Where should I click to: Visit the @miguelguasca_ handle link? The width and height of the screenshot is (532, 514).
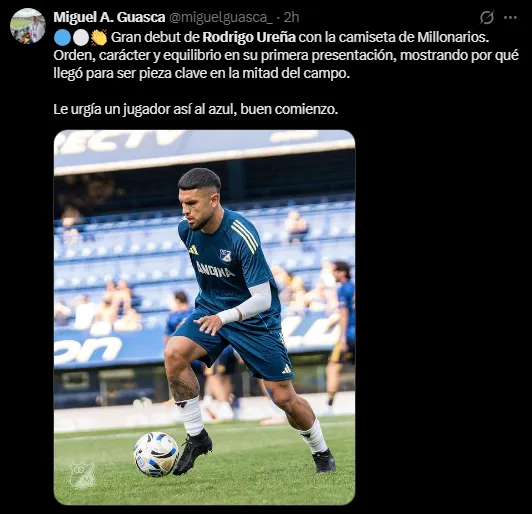coord(221,18)
